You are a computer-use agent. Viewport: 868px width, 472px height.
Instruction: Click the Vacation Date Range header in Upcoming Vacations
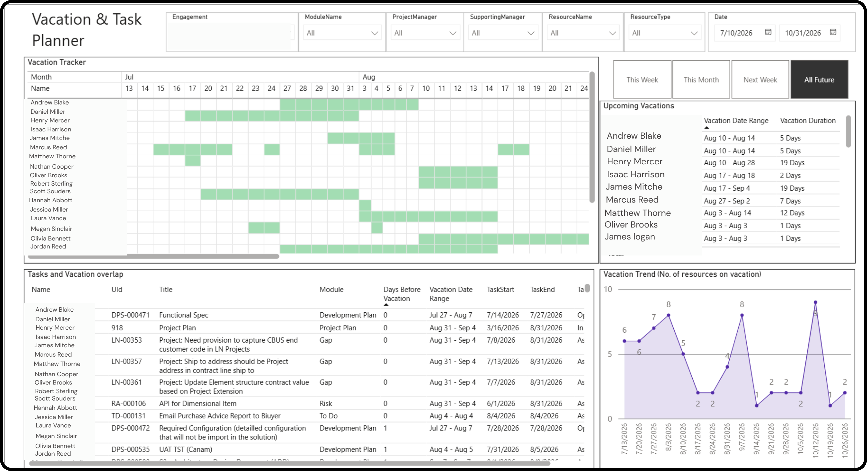point(736,121)
